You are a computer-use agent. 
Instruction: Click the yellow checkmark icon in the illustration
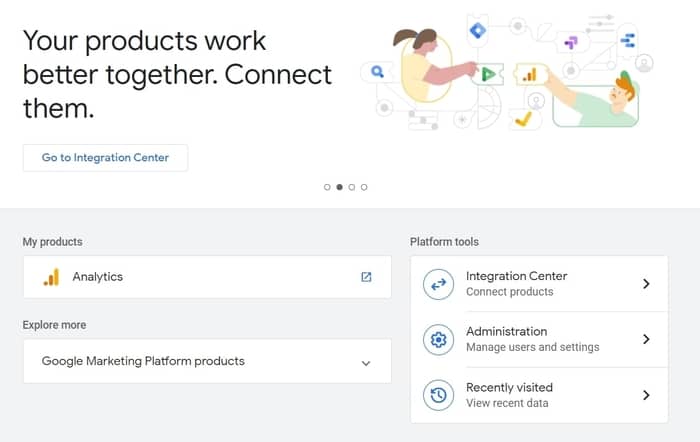[x=522, y=119]
